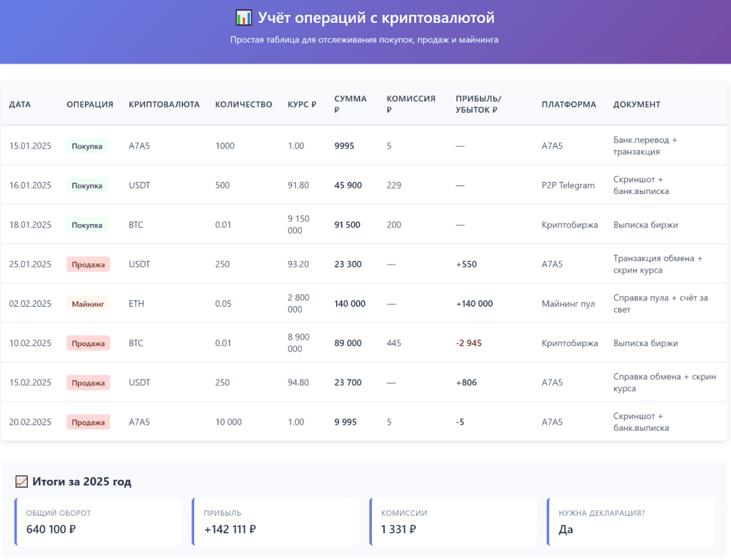Viewport: 731px width, 560px height.
Task: Click the "Майнинг пул" platform cell
Action: [568, 304]
